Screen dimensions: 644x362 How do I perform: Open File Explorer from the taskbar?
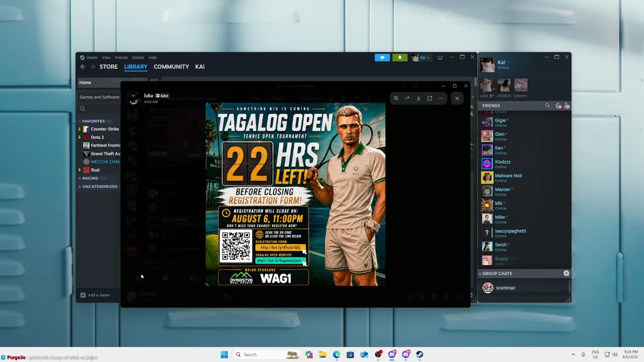(323, 354)
